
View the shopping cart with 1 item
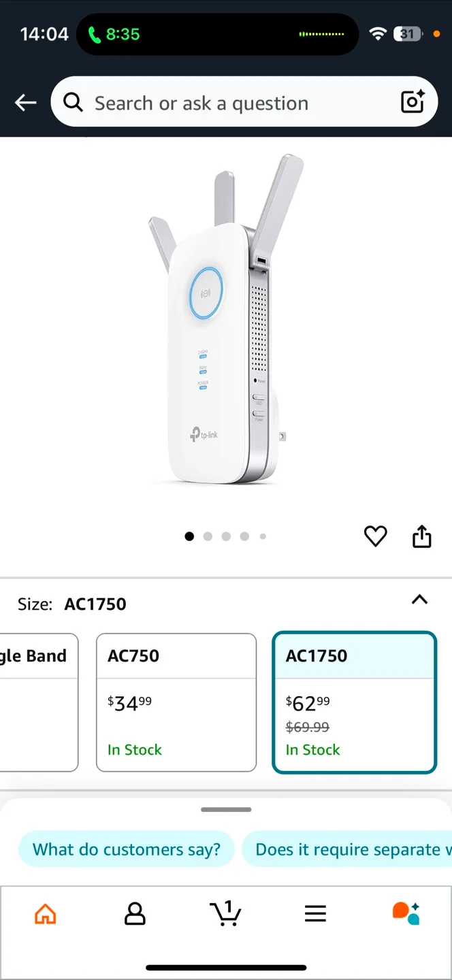tap(226, 914)
